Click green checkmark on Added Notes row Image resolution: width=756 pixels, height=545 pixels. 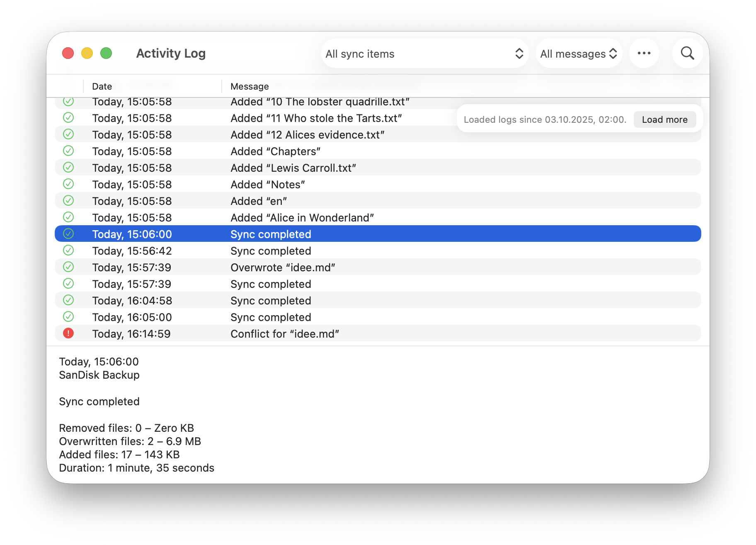click(x=68, y=184)
